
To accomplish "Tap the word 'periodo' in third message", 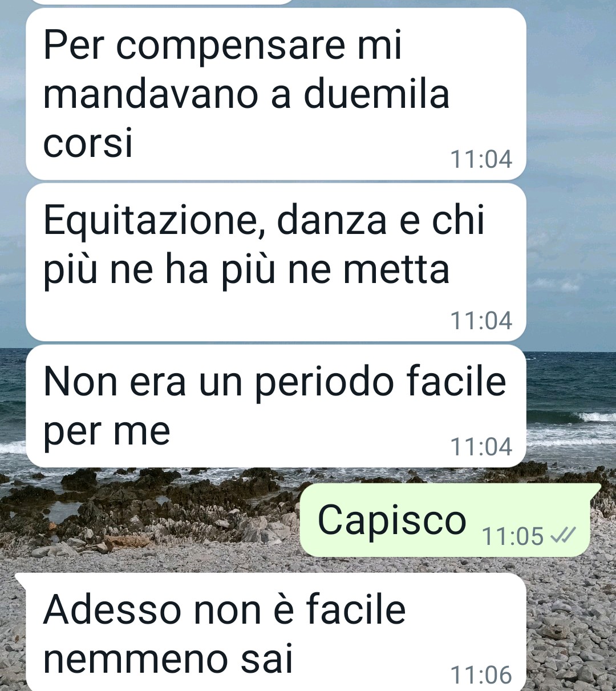I will tap(323, 383).
